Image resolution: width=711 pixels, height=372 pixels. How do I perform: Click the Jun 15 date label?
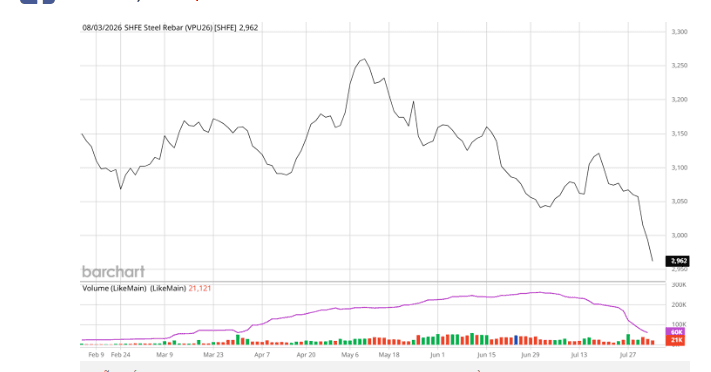(x=487, y=355)
